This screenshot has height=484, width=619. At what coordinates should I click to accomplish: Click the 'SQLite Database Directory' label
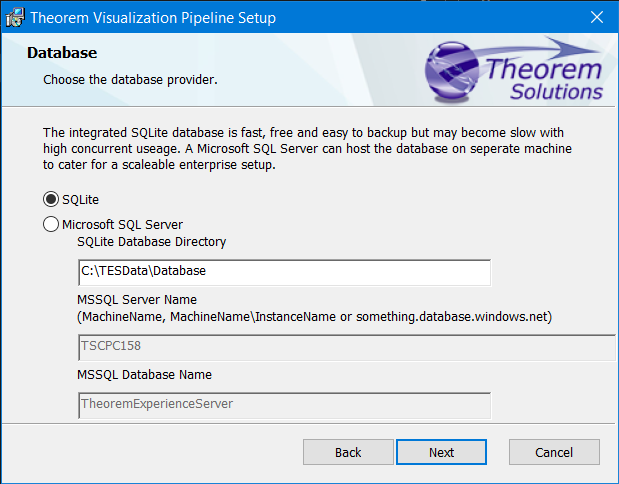151,242
